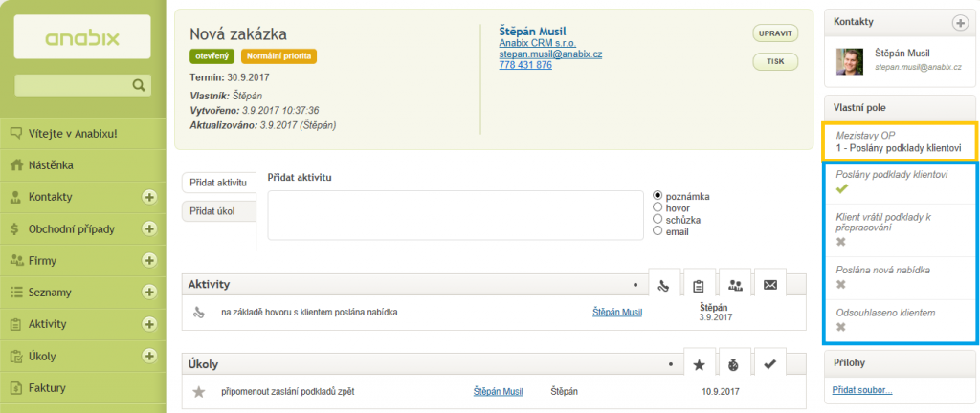Filter activities by meeting people icon
This screenshot has width=980, height=413.
pyautogui.click(x=735, y=285)
